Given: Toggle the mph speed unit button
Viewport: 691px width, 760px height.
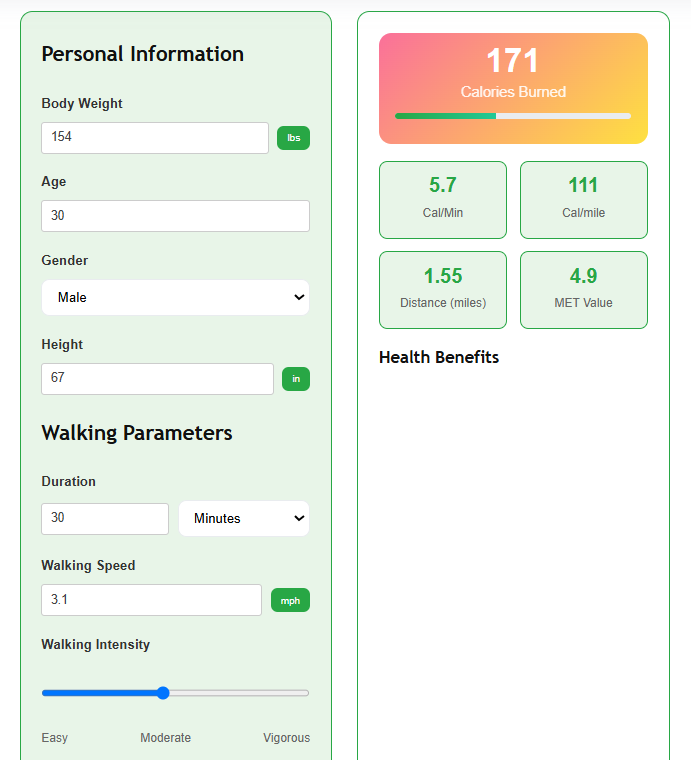Looking at the screenshot, I should click(290, 601).
